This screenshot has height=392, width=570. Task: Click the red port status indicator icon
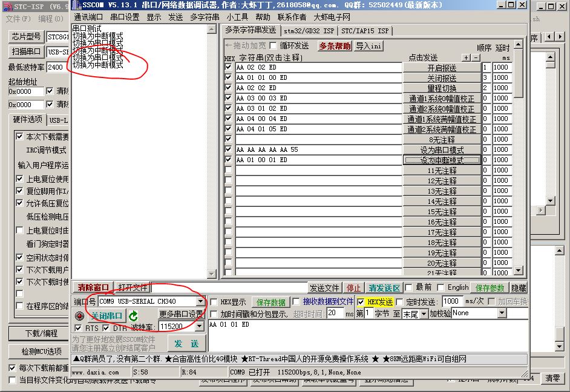pyautogui.click(x=79, y=315)
